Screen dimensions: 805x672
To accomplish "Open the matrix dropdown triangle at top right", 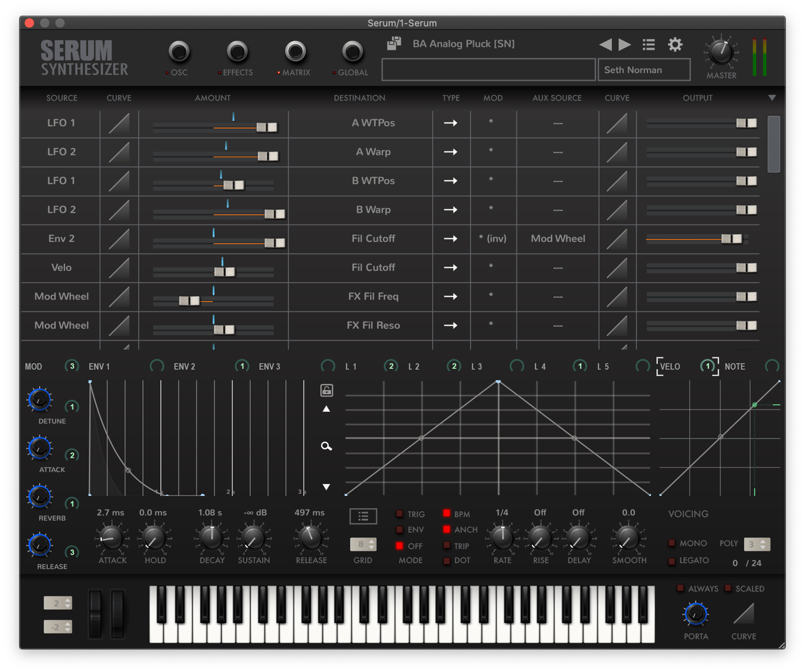I will 772,98.
